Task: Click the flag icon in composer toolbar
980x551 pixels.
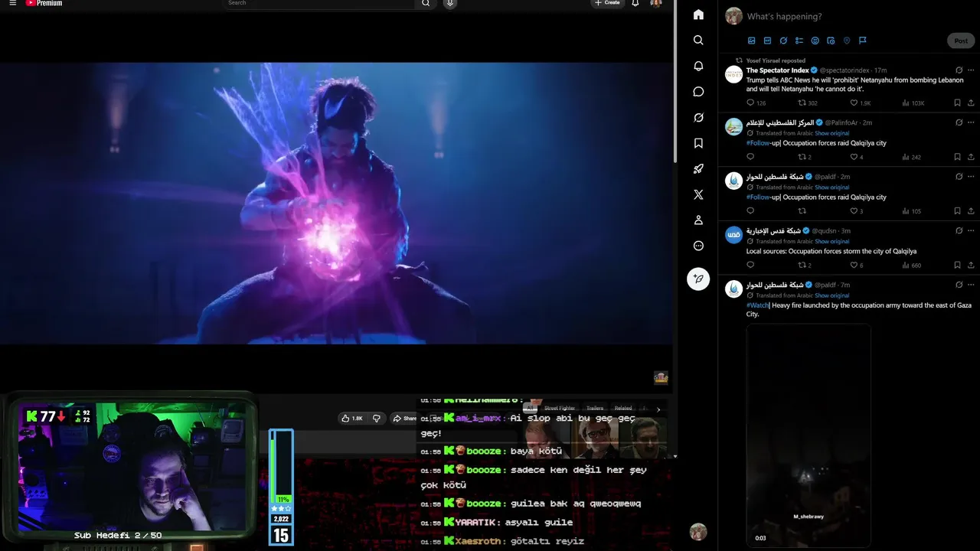Action: 862,41
